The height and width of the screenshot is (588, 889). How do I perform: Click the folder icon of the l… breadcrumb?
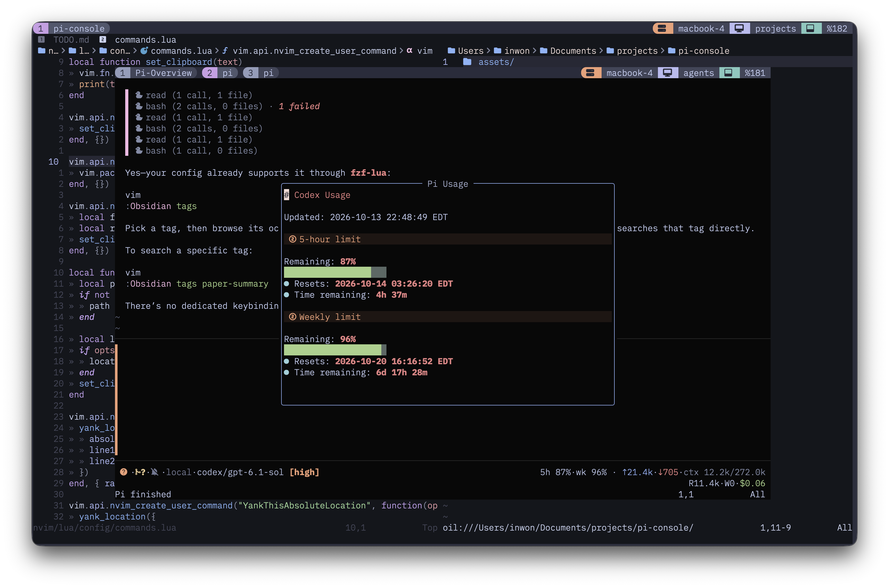click(x=73, y=51)
